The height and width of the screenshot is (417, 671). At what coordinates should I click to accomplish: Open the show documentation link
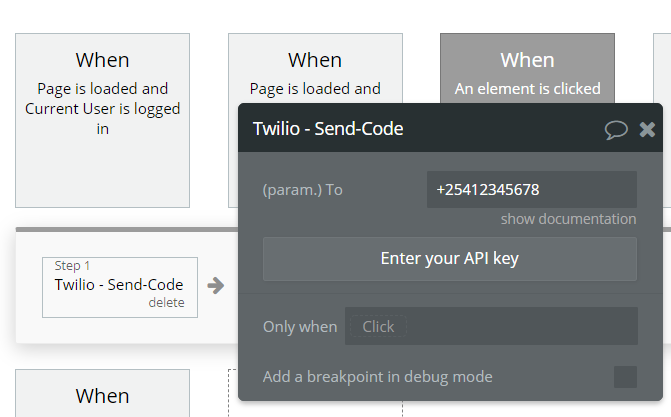pos(568,219)
